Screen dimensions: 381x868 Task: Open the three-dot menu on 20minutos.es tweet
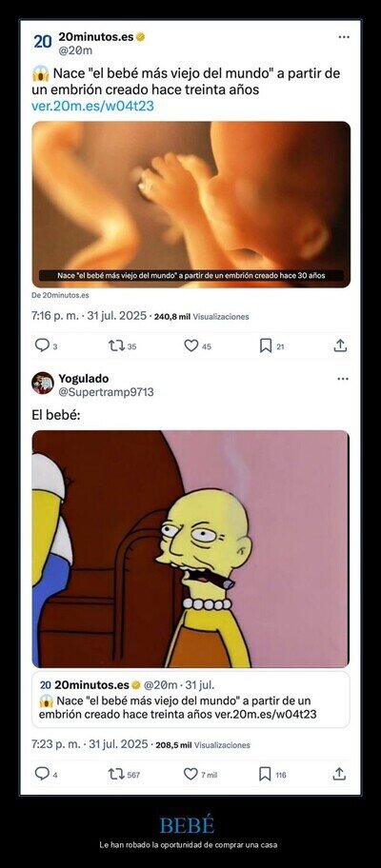click(x=343, y=37)
